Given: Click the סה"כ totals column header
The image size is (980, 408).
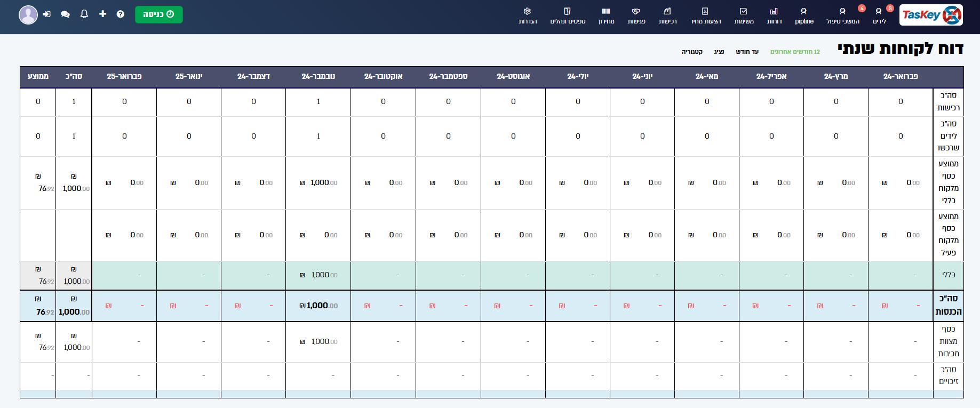Looking at the screenshot, I should coord(74,77).
